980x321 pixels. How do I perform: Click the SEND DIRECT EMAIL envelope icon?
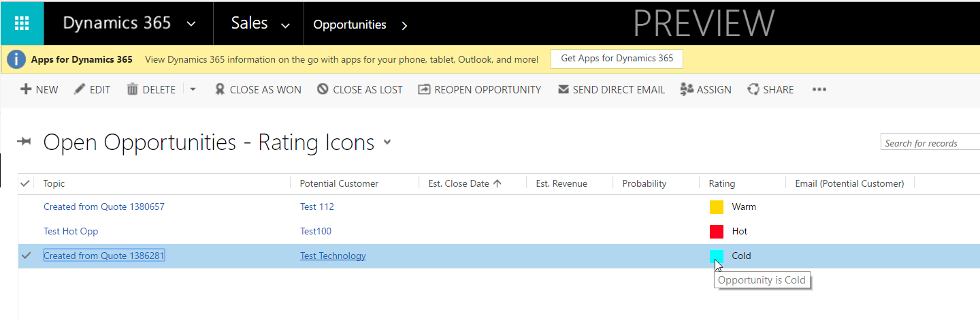[x=563, y=89]
